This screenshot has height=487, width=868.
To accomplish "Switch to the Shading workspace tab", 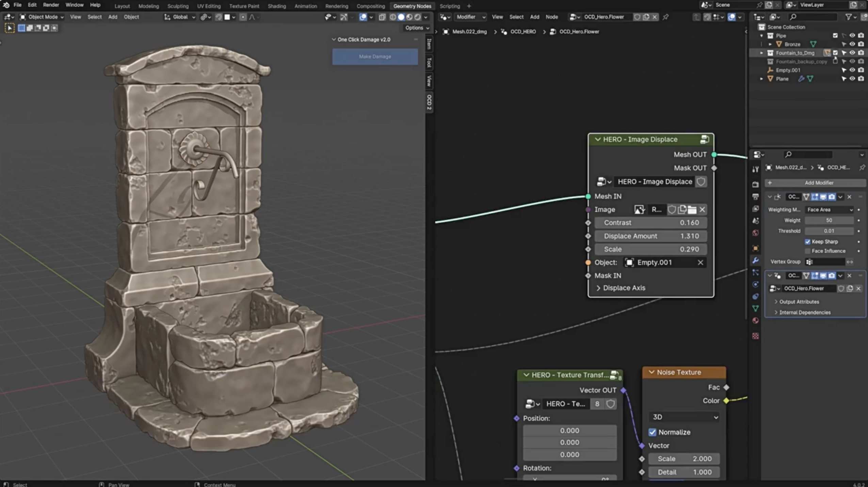I will click(x=276, y=6).
